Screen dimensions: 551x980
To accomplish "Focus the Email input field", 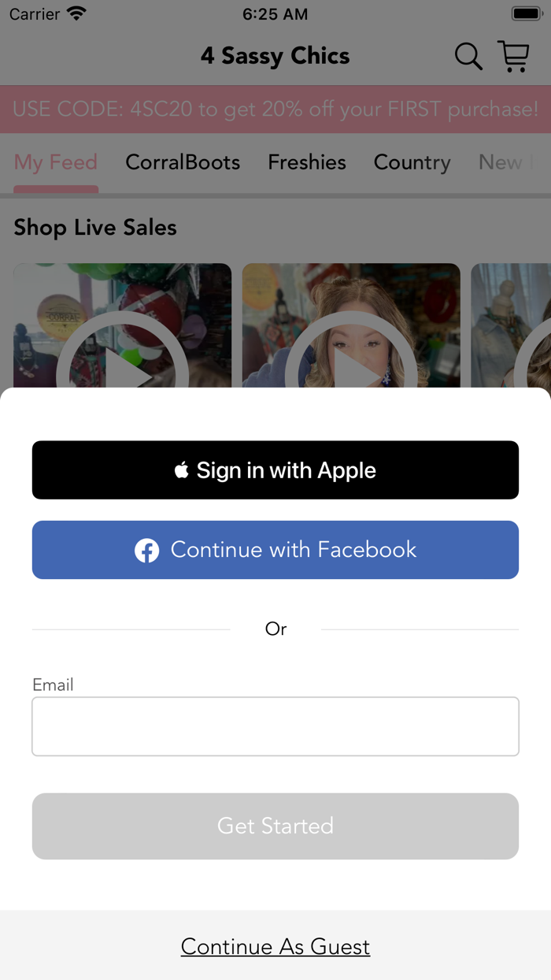I will (x=275, y=726).
